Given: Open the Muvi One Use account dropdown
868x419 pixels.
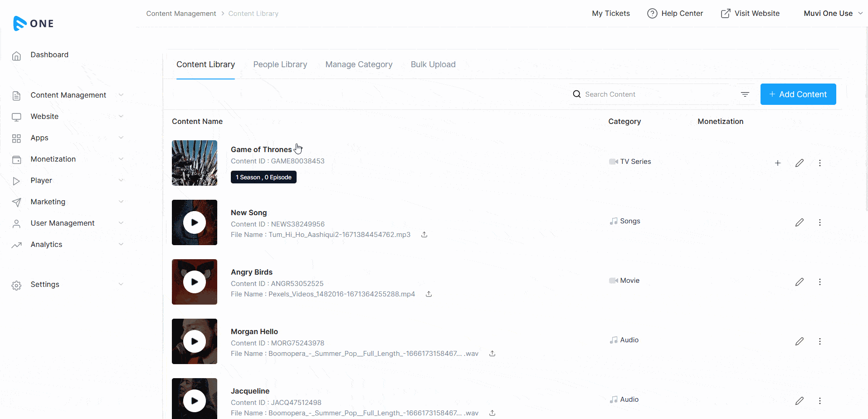Looking at the screenshot, I should coord(833,13).
